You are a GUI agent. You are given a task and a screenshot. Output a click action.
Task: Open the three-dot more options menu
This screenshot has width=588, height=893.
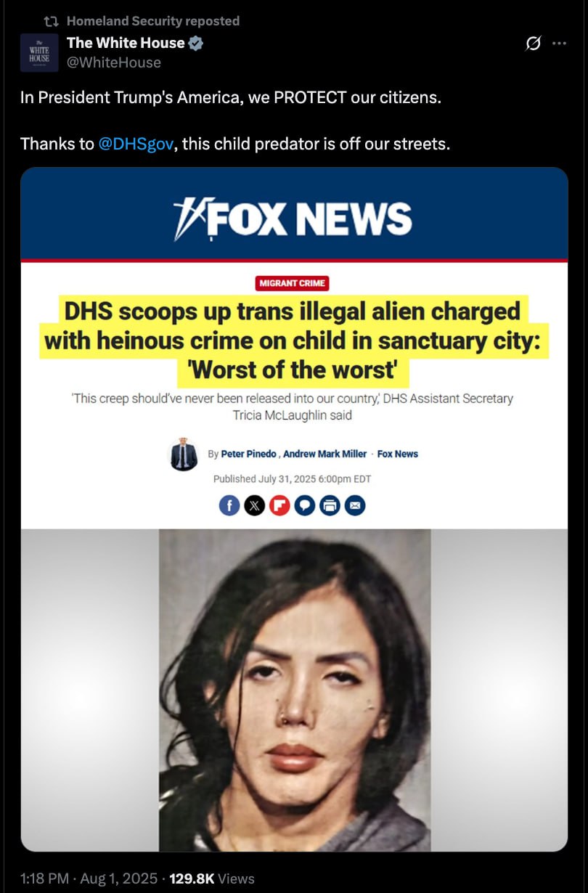(558, 44)
